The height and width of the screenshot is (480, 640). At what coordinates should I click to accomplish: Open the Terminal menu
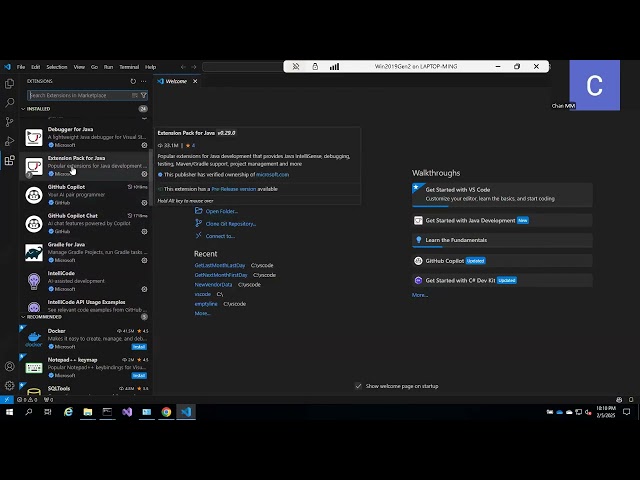[129, 67]
